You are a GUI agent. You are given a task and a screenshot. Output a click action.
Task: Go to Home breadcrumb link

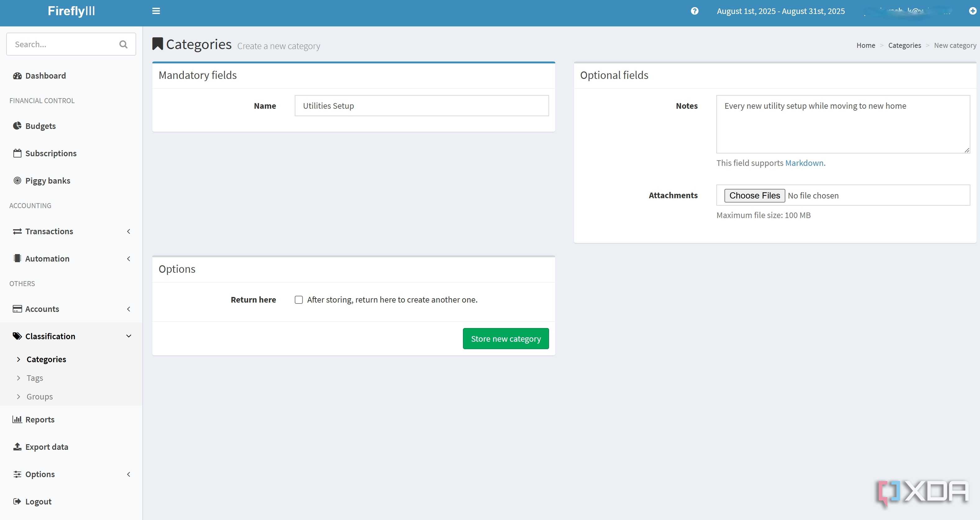click(x=866, y=45)
